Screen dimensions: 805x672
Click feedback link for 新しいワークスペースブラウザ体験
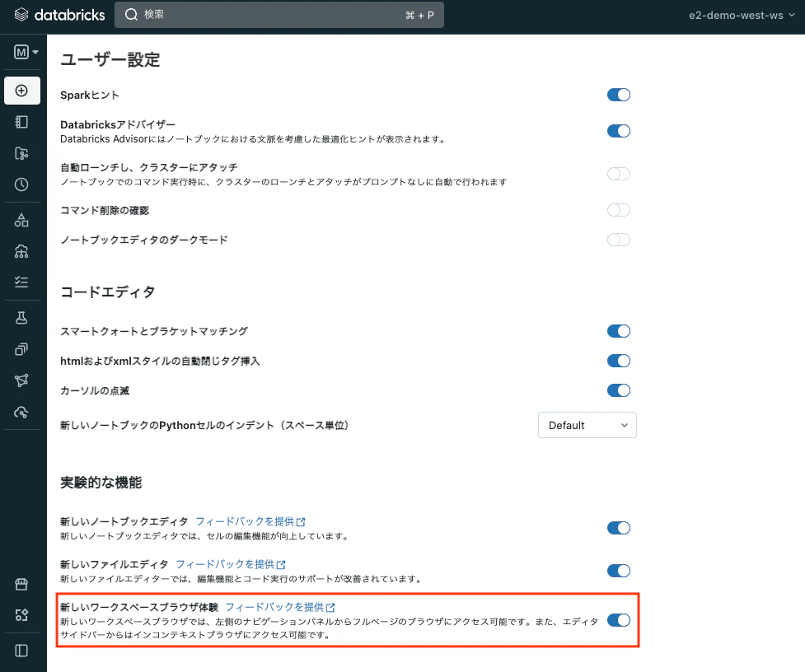click(x=280, y=608)
